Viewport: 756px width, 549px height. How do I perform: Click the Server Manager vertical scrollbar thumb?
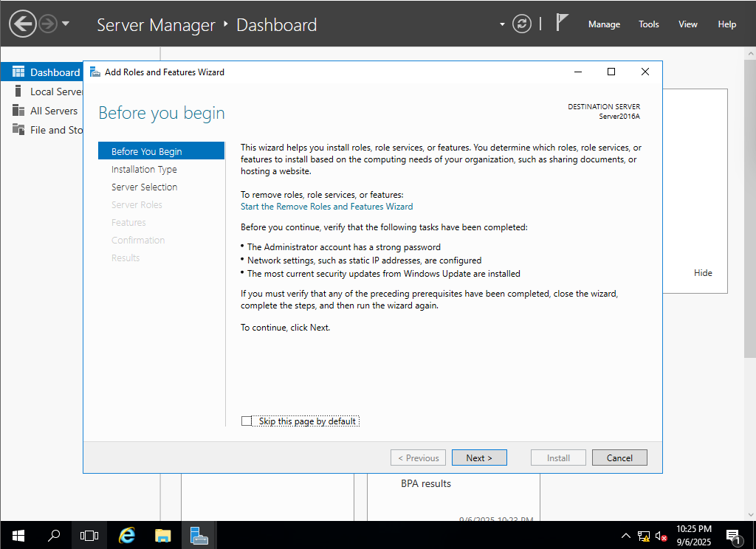(750, 207)
